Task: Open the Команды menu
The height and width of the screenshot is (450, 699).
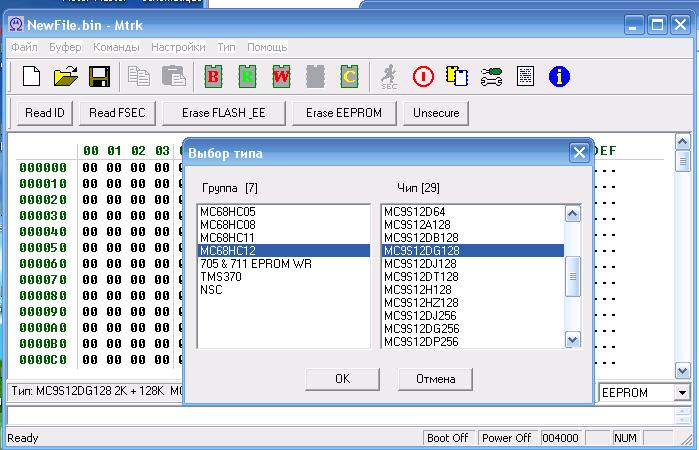Action: (116, 47)
